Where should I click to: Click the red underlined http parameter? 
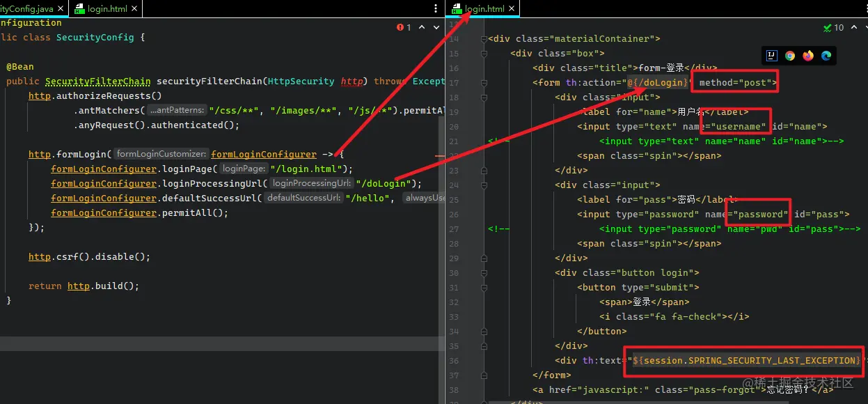click(x=352, y=81)
